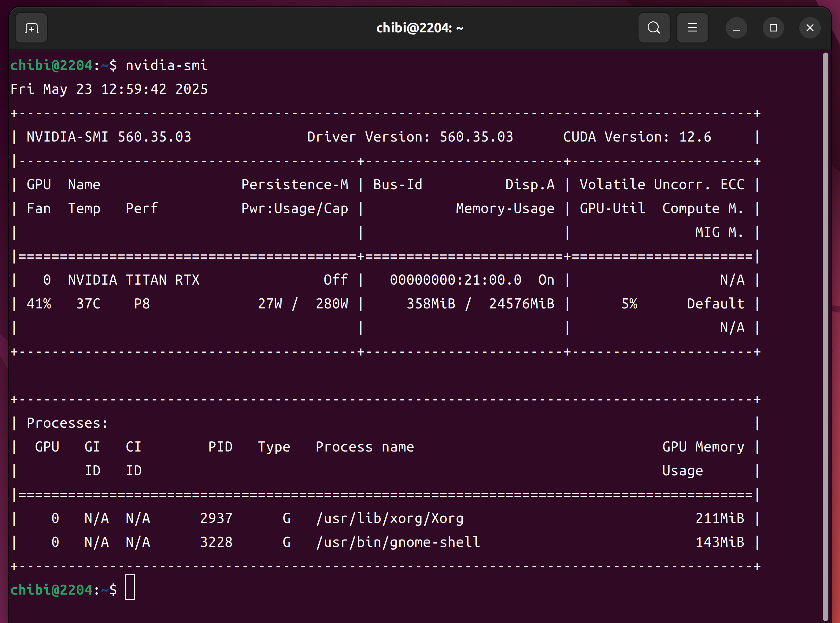Click the search icon in the header
This screenshot has width=840, height=623.
[x=654, y=28]
